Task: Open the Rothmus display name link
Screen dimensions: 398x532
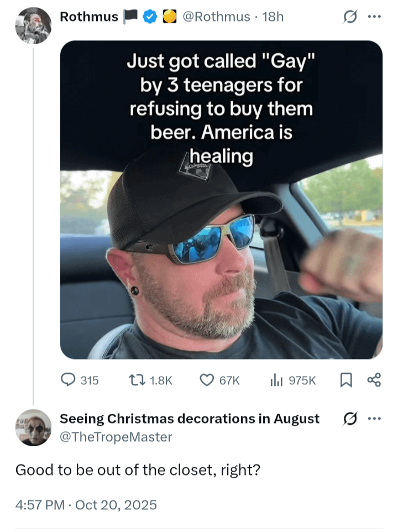Action: pos(88,17)
